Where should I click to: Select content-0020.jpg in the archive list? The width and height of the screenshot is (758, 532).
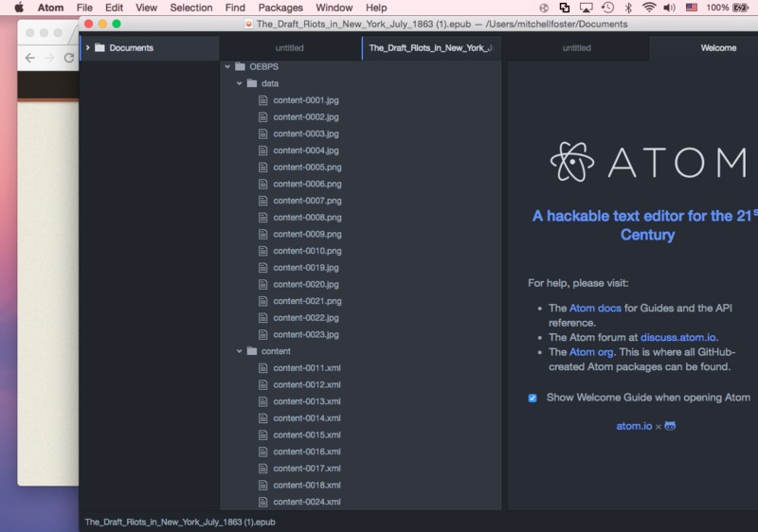point(306,284)
